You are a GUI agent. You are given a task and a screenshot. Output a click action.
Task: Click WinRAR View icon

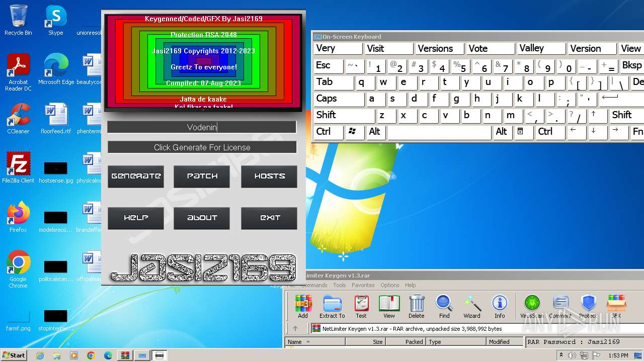click(389, 307)
